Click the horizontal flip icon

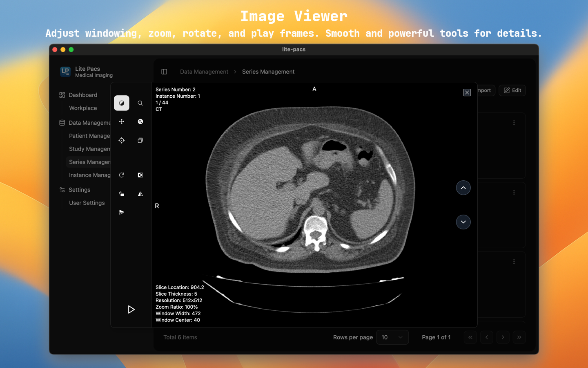[x=140, y=194]
